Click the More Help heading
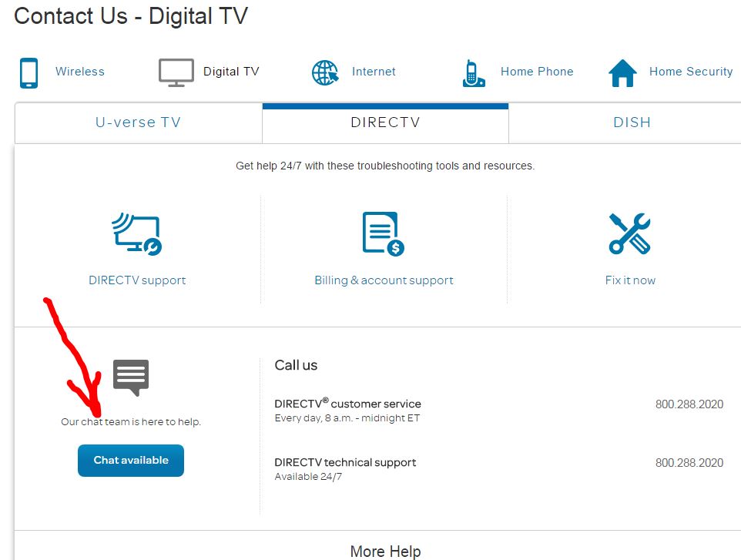The image size is (741, 560). point(385,551)
